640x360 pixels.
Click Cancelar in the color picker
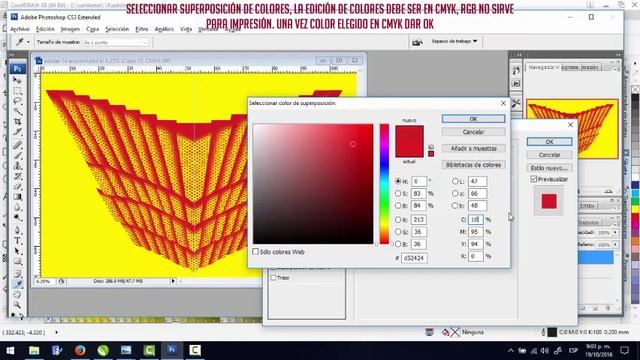click(x=473, y=132)
